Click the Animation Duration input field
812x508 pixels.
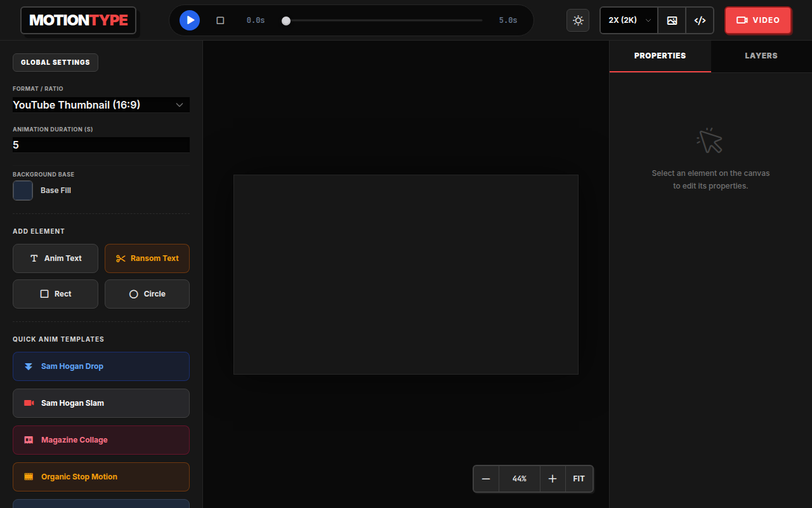coord(101,145)
